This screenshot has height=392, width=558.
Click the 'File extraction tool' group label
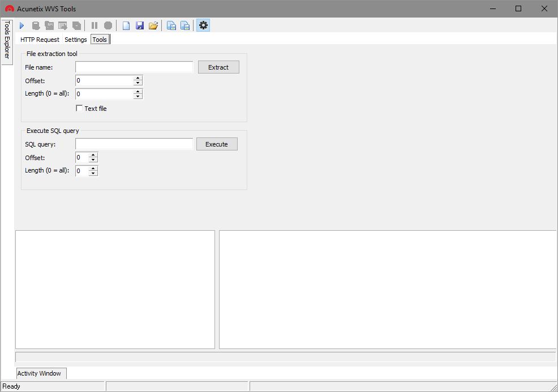52,54
